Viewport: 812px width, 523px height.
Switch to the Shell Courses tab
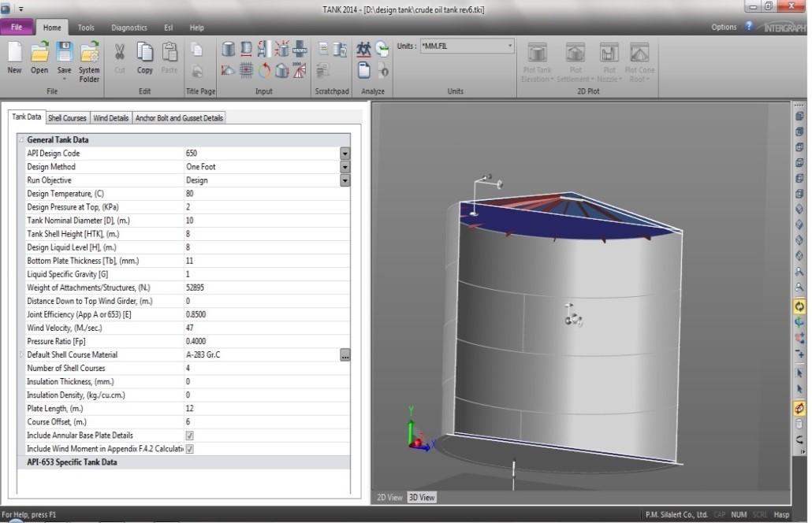[x=67, y=118]
